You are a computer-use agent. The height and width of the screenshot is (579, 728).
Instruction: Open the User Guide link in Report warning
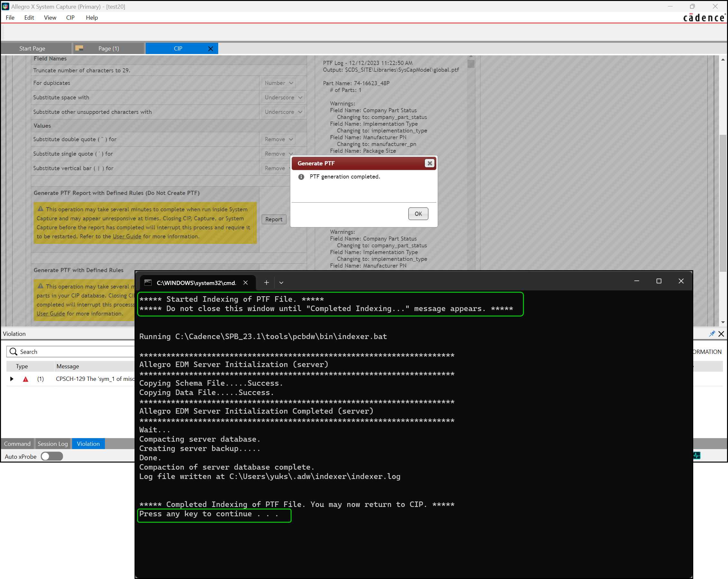pos(127,236)
